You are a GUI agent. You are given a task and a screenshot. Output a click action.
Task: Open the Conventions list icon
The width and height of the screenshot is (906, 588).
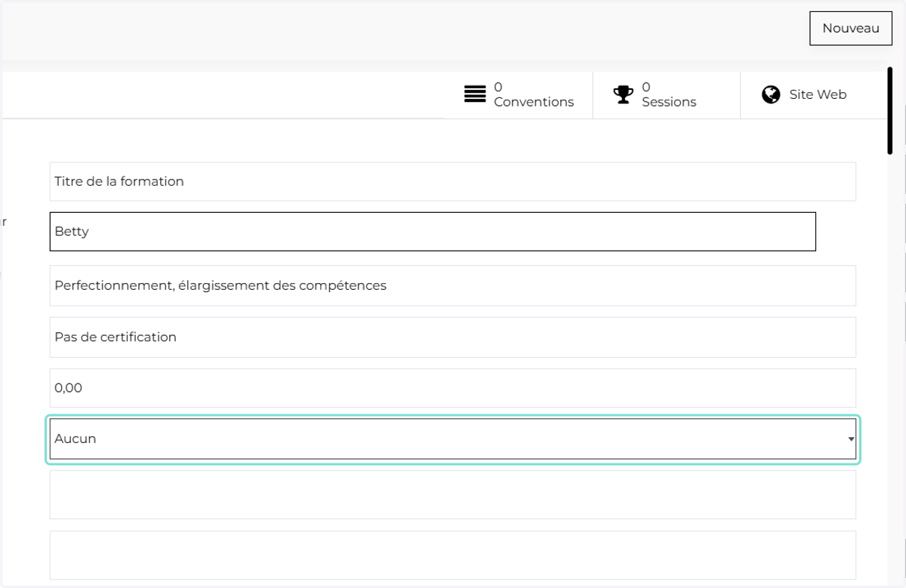(x=475, y=94)
